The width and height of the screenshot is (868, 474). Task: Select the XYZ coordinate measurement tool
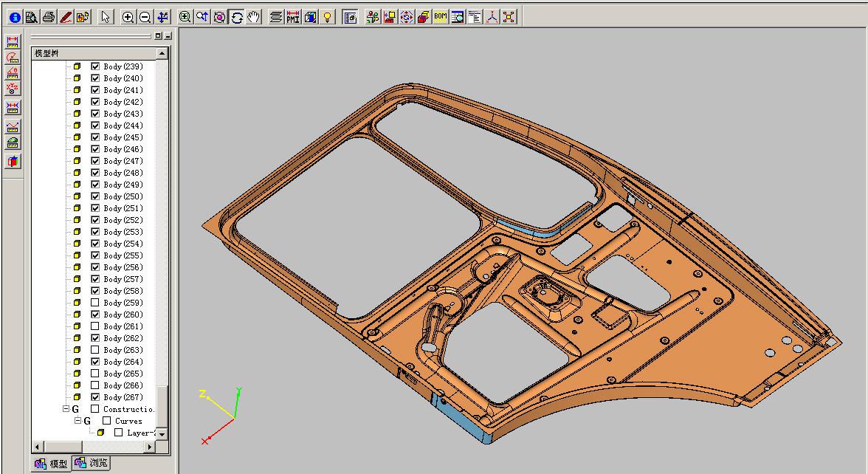[13, 89]
